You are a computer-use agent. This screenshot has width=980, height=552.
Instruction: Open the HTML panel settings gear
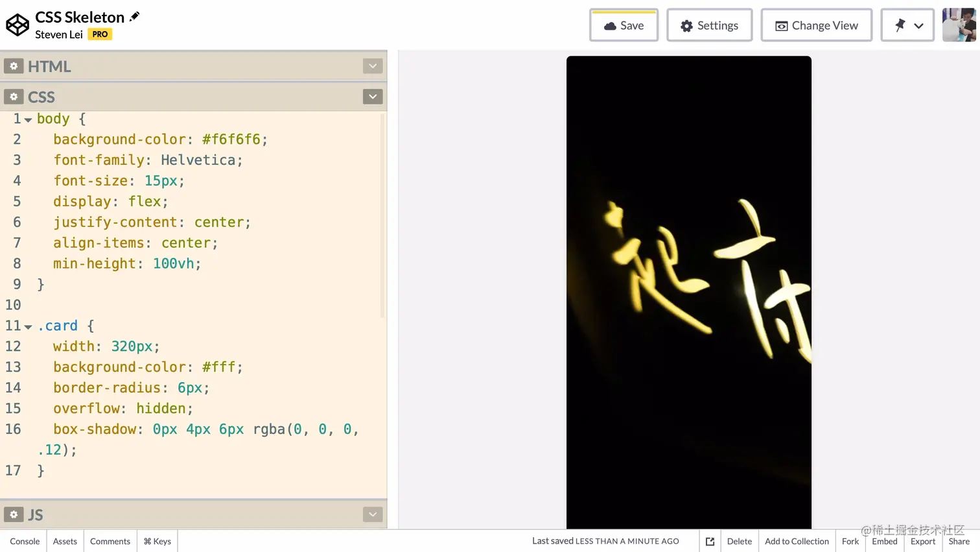click(14, 66)
